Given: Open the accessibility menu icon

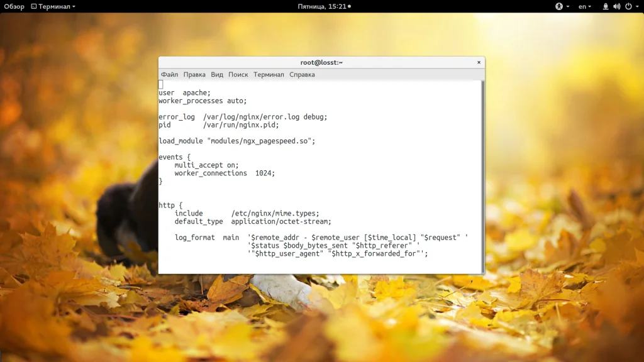Looking at the screenshot, I should click(559, 6).
